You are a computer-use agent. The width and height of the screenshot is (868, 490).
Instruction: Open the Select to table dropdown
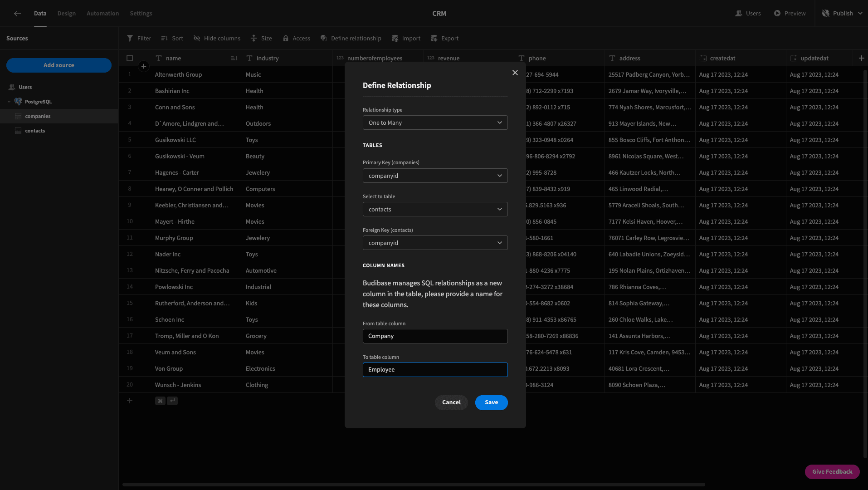tap(435, 210)
